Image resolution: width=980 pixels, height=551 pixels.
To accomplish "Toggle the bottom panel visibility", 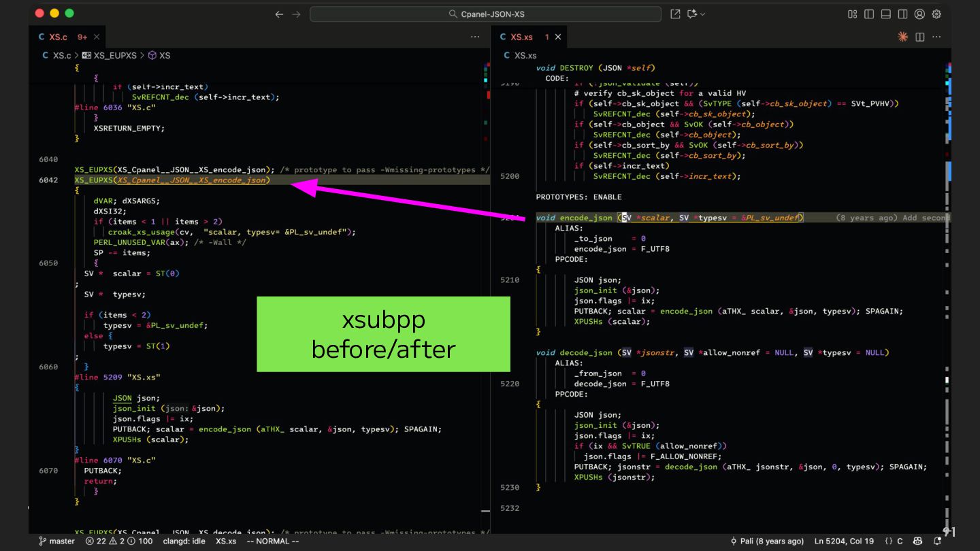I will tap(886, 14).
